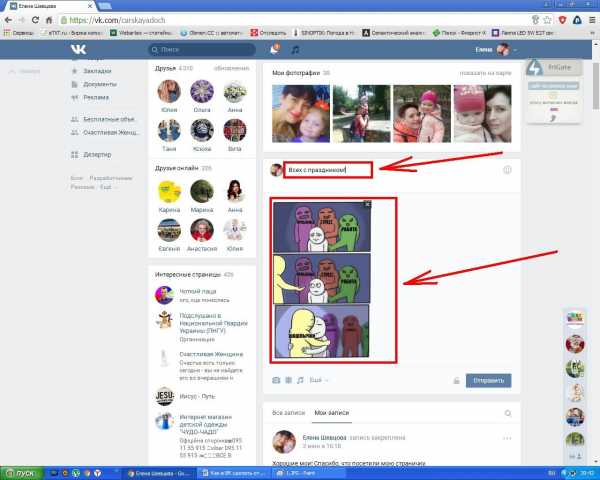This screenshot has height=480, width=600.
Task: Open online friend Марина's avatar
Action: (x=202, y=191)
